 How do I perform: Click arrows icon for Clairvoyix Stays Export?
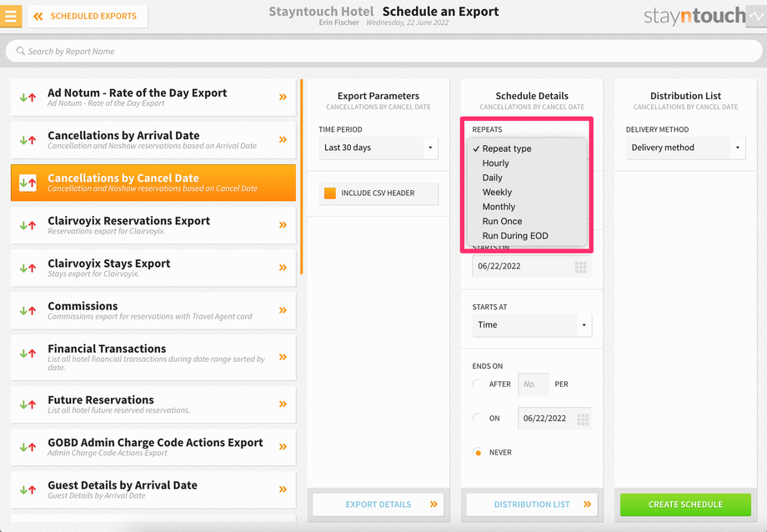[x=28, y=268]
